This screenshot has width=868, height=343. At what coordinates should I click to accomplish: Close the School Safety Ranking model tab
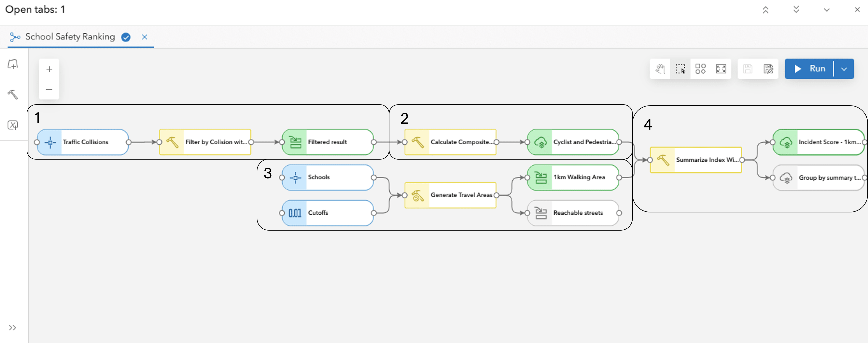coord(145,37)
